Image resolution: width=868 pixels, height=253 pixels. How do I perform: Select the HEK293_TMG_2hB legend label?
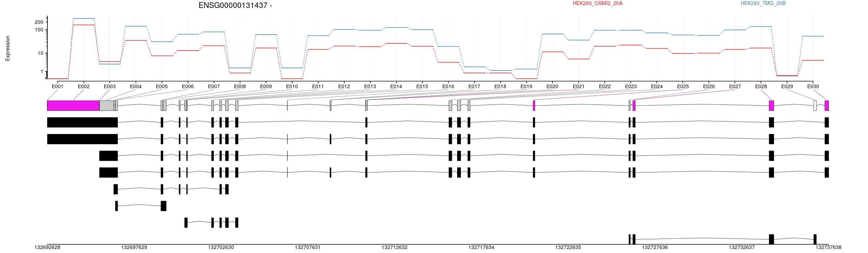pyautogui.click(x=763, y=3)
